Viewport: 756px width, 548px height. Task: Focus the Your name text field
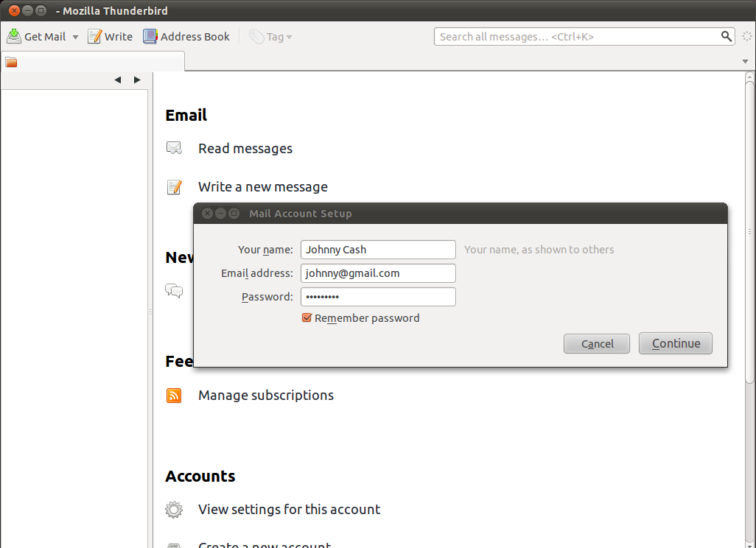pos(378,250)
